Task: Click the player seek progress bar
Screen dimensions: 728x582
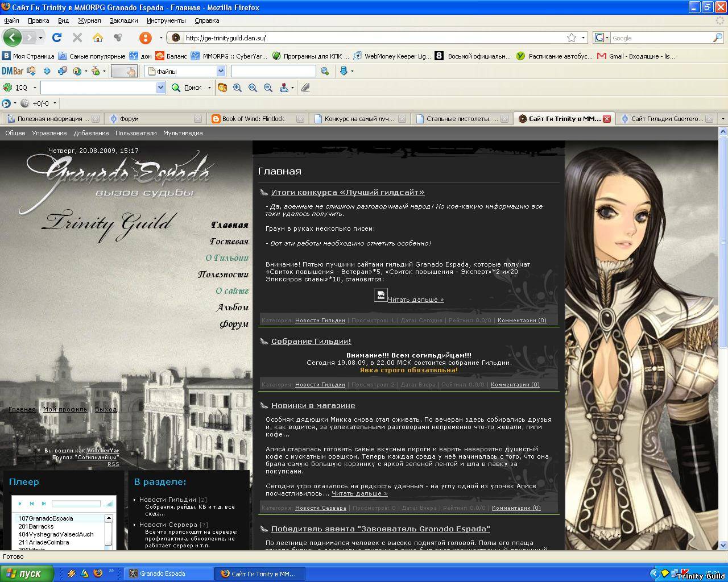Action: pos(76,504)
